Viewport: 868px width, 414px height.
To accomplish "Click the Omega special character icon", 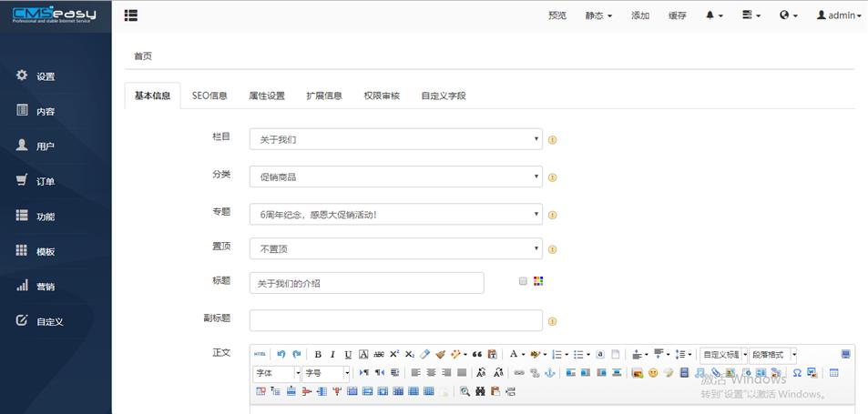I will coord(797,373).
